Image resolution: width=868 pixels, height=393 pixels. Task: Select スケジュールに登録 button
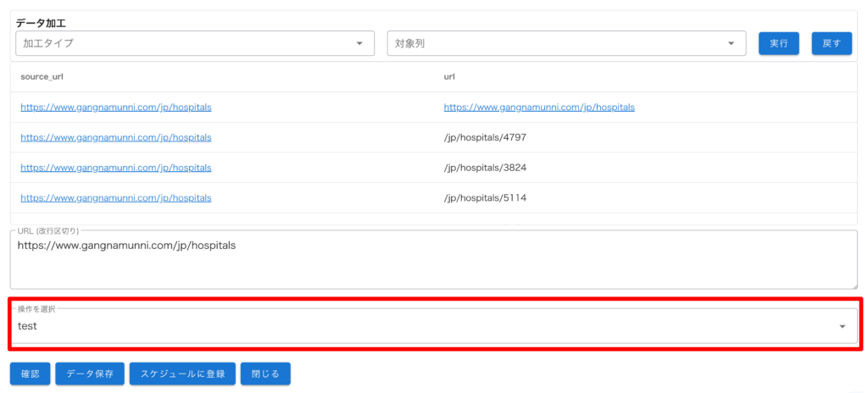pos(182,374)
